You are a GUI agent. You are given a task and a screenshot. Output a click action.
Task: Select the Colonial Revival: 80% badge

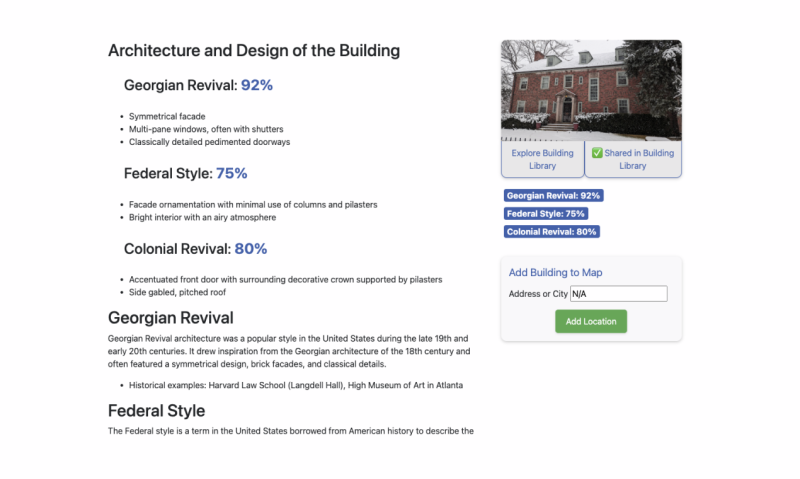click(552, 232)
